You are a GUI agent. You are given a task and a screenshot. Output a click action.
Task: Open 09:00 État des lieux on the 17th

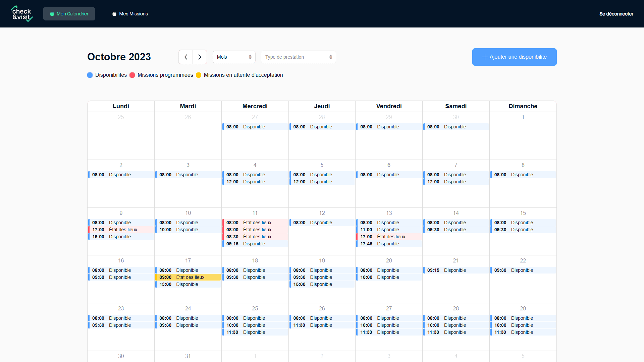[x=188, y=277]
